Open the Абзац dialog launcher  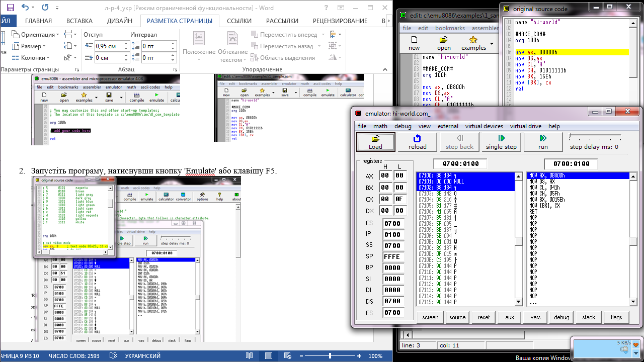175,69
